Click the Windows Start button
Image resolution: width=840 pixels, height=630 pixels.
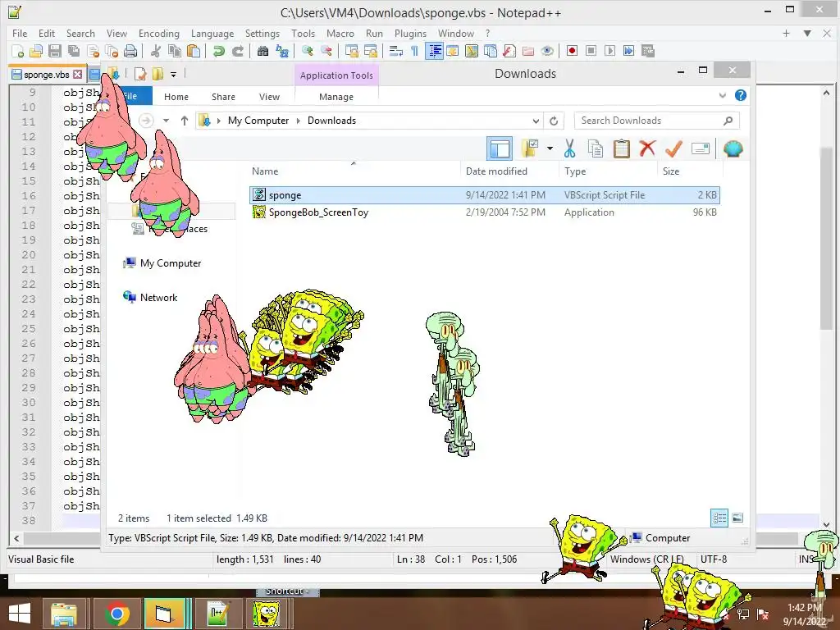20,614
